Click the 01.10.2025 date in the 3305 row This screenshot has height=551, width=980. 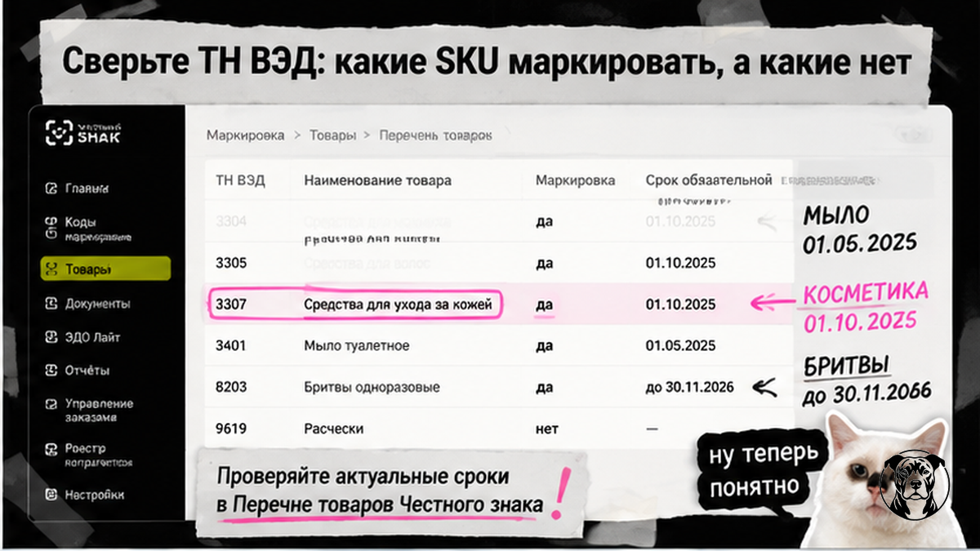(x=680, y=263)
